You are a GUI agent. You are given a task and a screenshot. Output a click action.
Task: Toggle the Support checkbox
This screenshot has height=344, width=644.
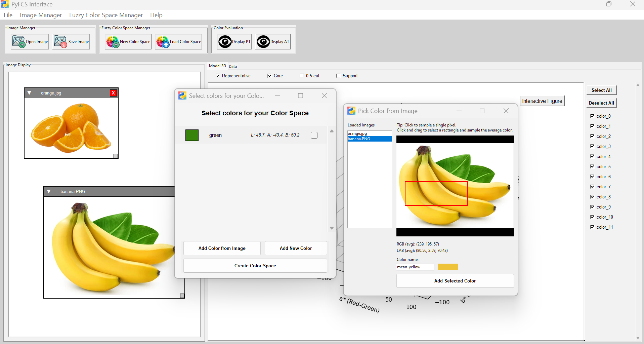point(338,76)
